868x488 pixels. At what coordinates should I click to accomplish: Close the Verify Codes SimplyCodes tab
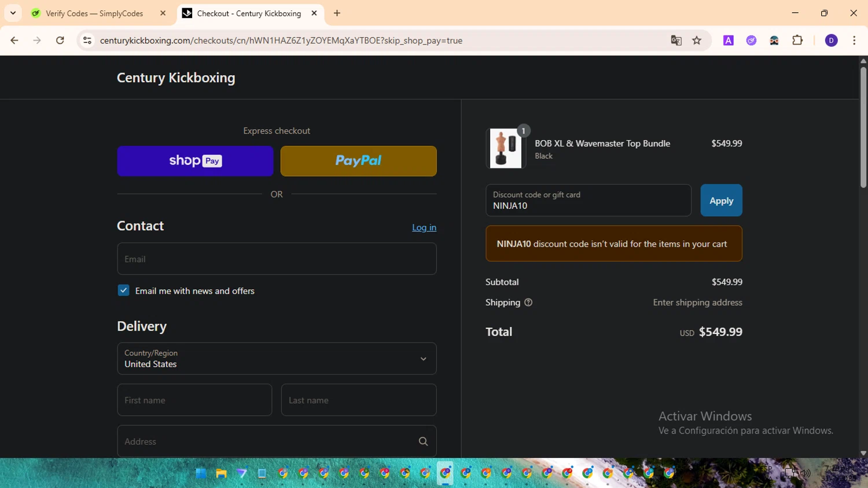point(163,13)
